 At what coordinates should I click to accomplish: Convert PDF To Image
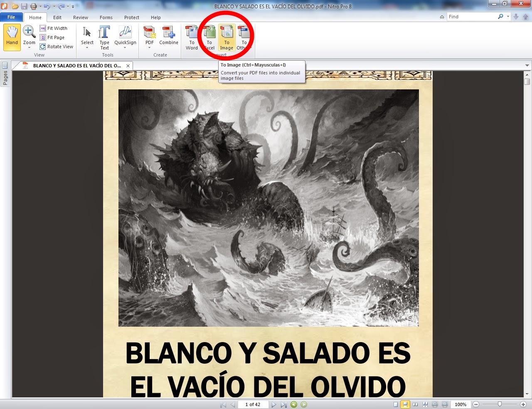click(227, 37)
